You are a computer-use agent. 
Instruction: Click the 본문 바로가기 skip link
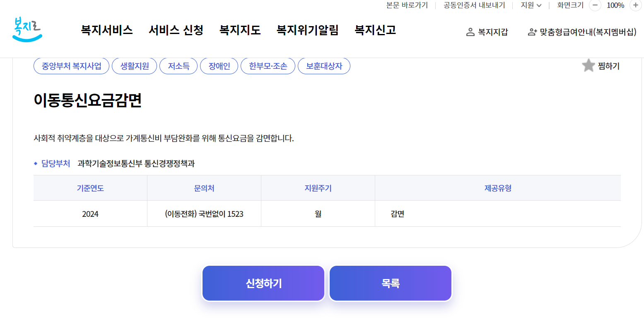tap(407, 5)
